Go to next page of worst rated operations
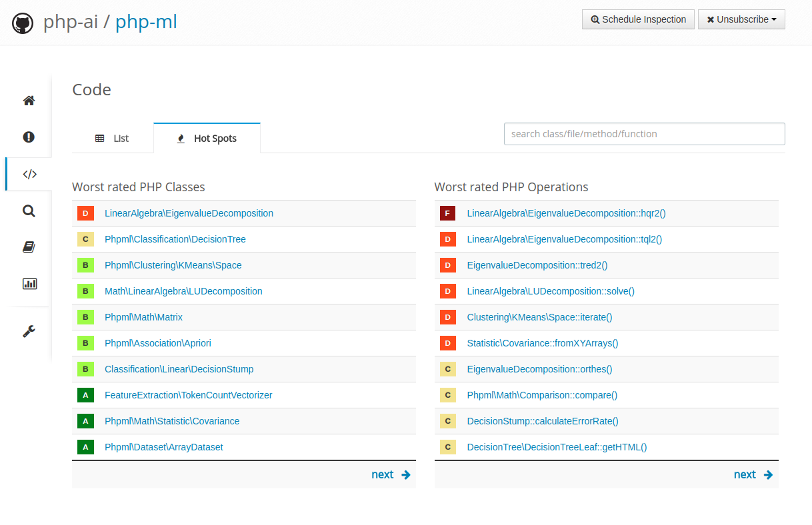Image resolution: width=812 pixels, height=525 pixels. (x=753, y=474)
